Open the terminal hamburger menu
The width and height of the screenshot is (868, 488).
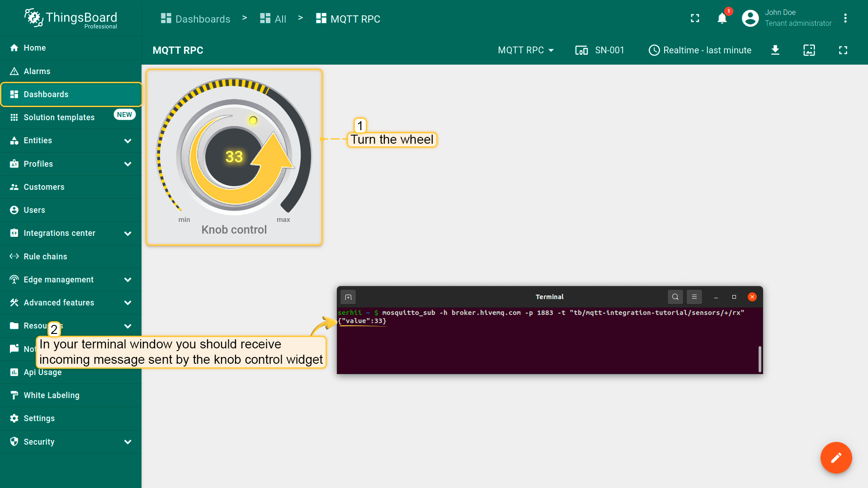tap(694, 297)
